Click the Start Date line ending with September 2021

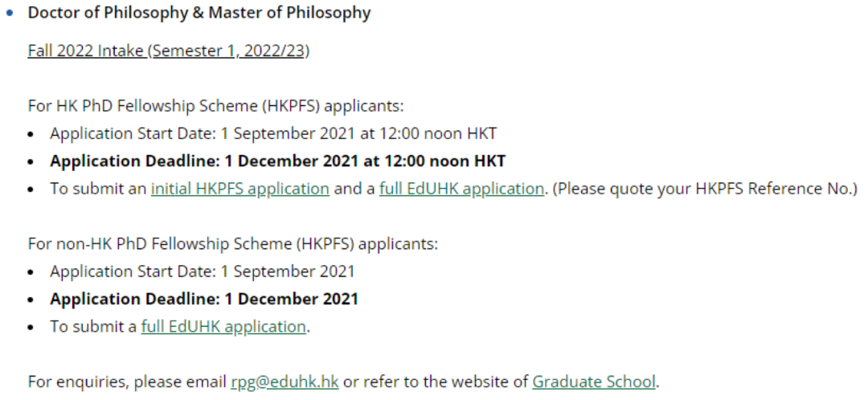coord(202,271)
